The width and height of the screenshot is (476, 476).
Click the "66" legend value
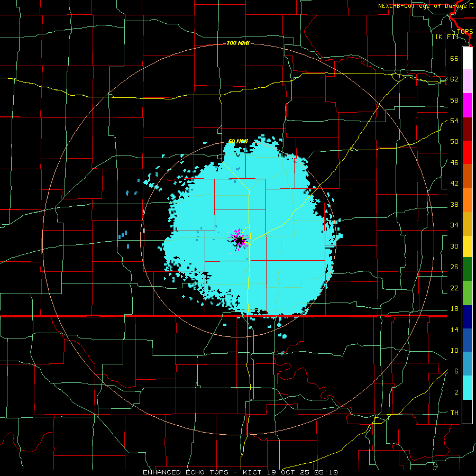click(x=454, y=58)
